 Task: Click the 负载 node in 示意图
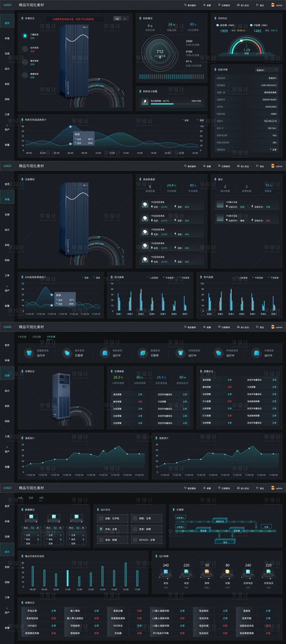point(266,527)
